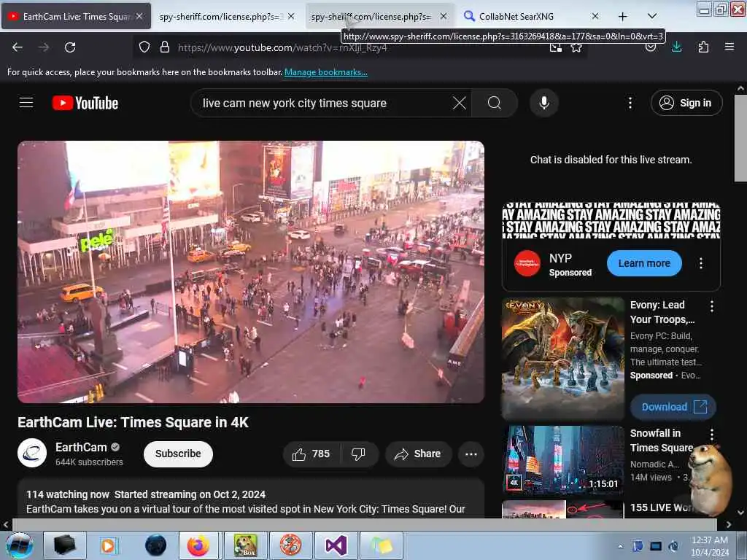Switch to the CollabNet SearXNG tab
This screenshot has width=747, height=560.
coord(516,17)
